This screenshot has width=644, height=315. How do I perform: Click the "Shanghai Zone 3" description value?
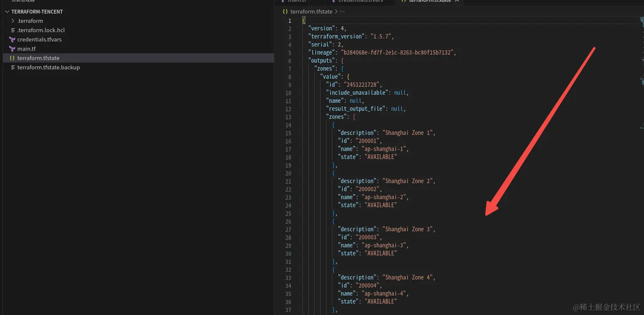(408, 229)
